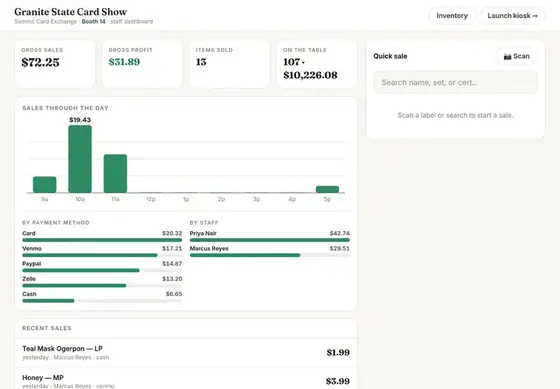
Task: Focus the search name, set, or cert field
Action: pyautogui.click(x=455, y=83)
